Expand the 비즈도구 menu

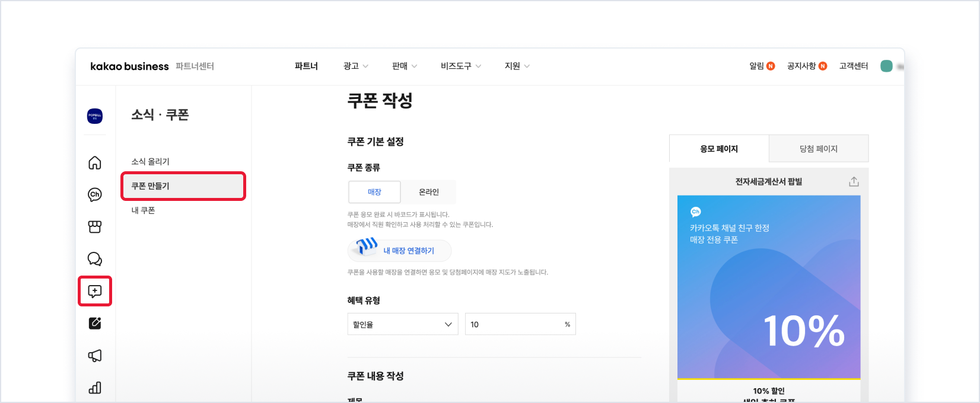(x=461, y=66)
